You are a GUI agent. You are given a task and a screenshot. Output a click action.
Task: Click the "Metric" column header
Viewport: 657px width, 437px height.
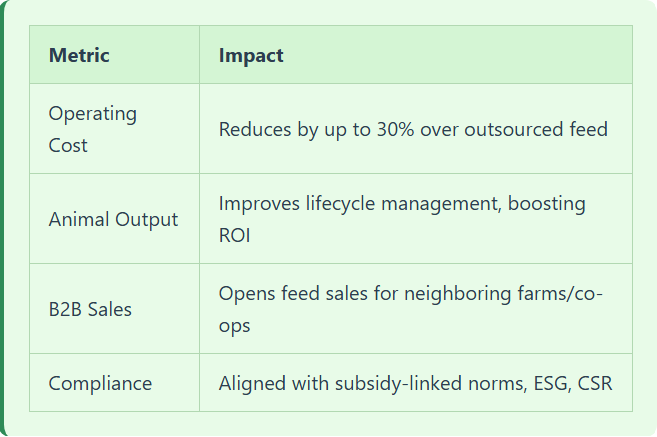coord(79,56)
